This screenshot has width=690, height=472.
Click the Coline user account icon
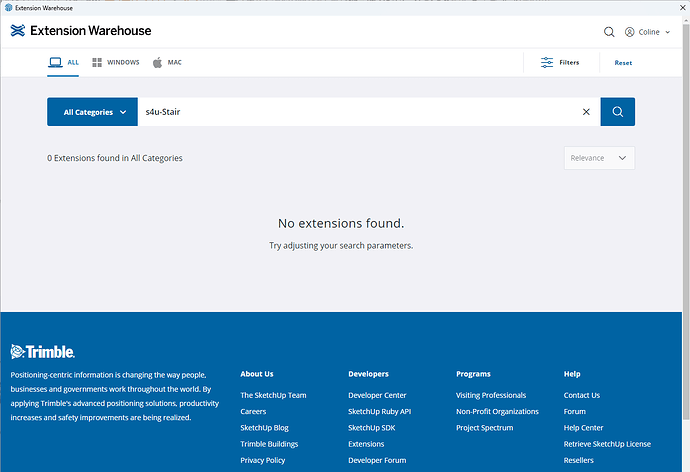tap(630, 32)
